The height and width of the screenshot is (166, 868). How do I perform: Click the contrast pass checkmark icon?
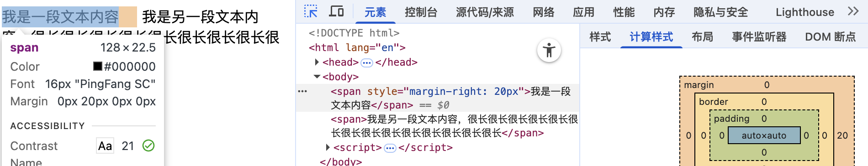(x=148, y=145)
